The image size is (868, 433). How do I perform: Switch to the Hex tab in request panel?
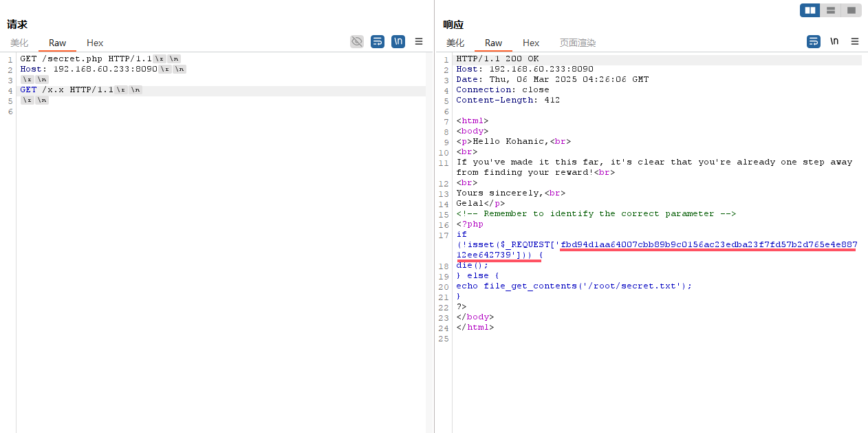coord(95,43)
